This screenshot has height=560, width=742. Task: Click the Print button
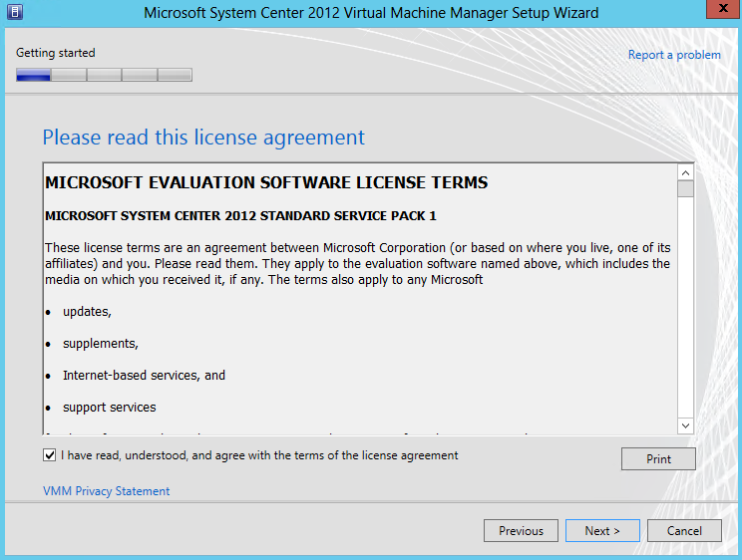coord(658,458)
